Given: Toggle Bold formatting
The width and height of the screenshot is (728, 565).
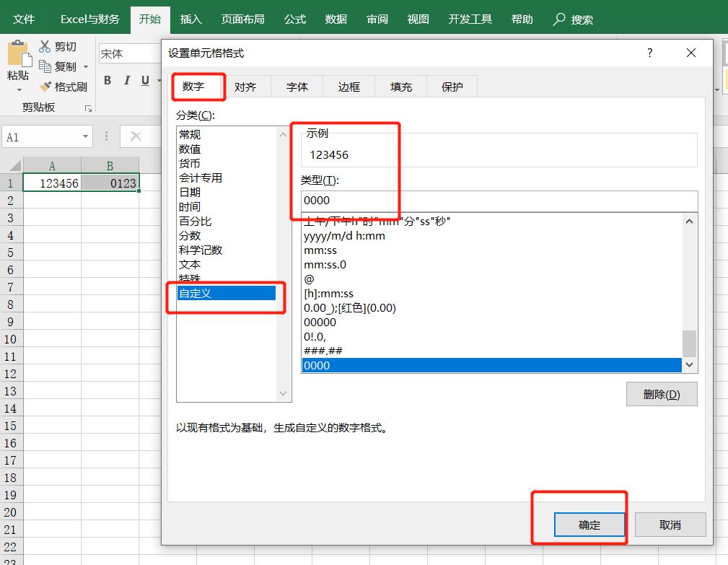Looking at the screenshot, I should pos(108,81).
